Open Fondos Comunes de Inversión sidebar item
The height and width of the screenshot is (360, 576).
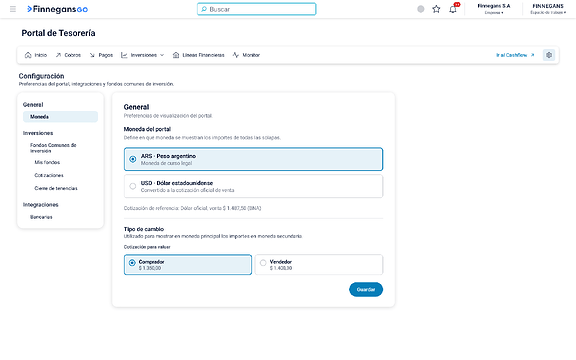(x=53, y=148)
